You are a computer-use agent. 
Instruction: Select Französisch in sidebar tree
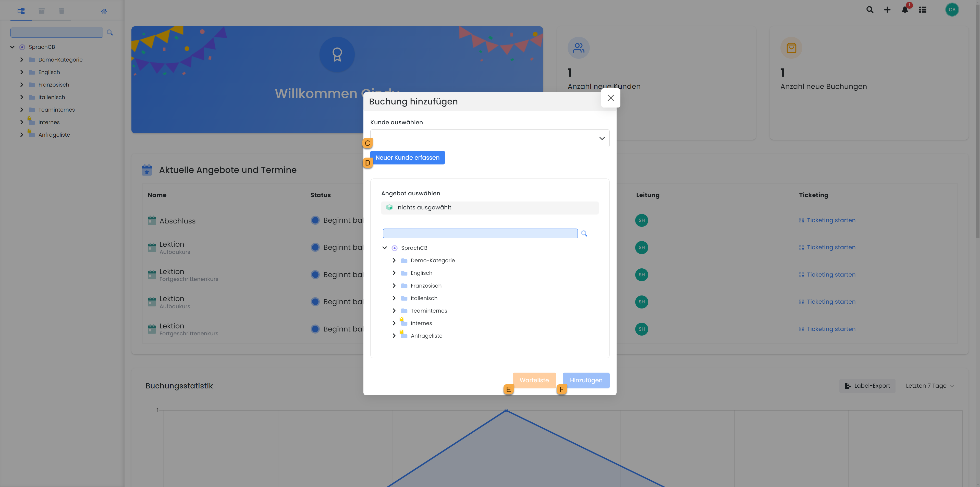coord(54,85)
